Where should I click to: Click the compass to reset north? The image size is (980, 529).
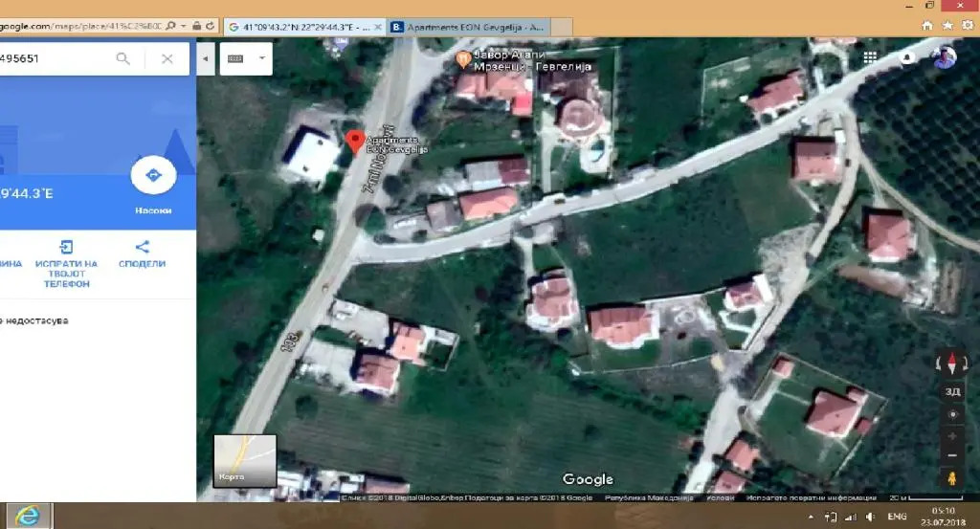pos(951,363)
